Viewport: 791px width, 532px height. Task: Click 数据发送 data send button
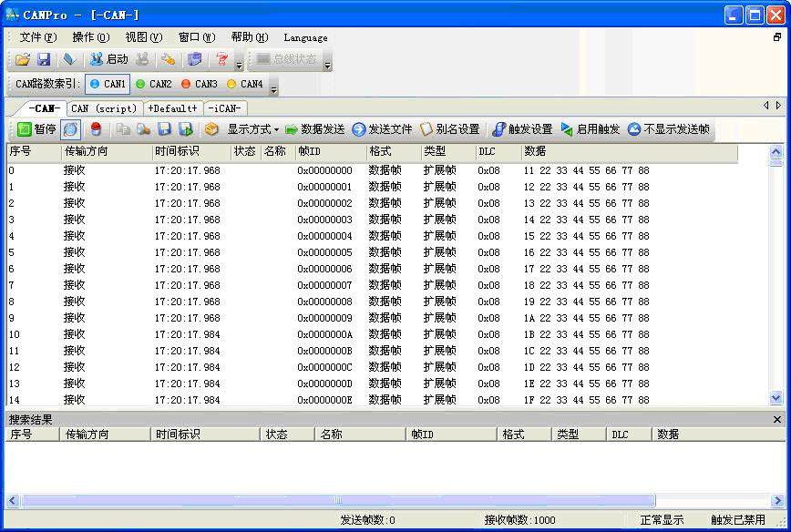tap(315, 129)
